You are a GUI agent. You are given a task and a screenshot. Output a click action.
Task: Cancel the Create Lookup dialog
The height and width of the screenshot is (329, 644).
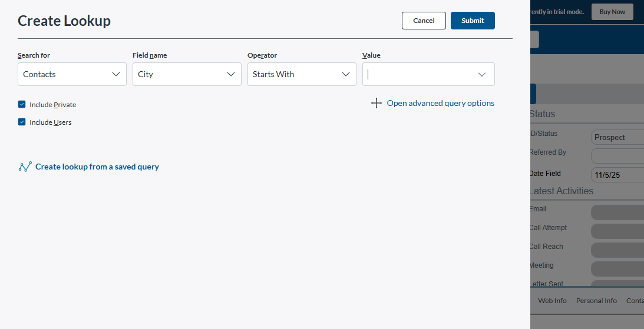click(x=424, y=21)
